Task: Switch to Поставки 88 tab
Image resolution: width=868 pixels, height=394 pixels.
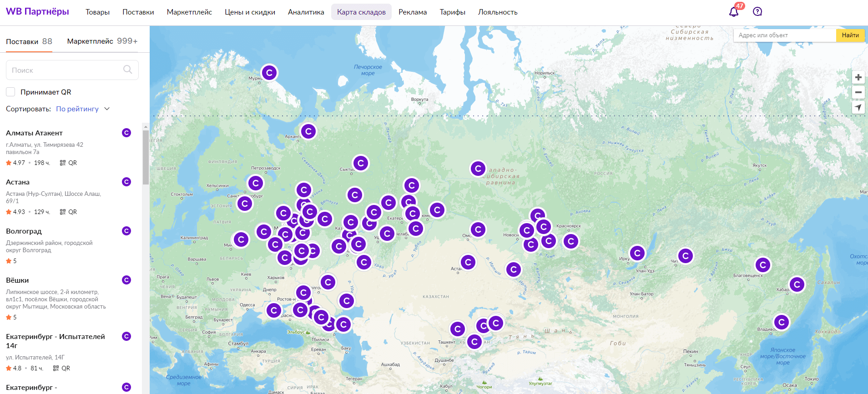Action: [x=29, y=41]
